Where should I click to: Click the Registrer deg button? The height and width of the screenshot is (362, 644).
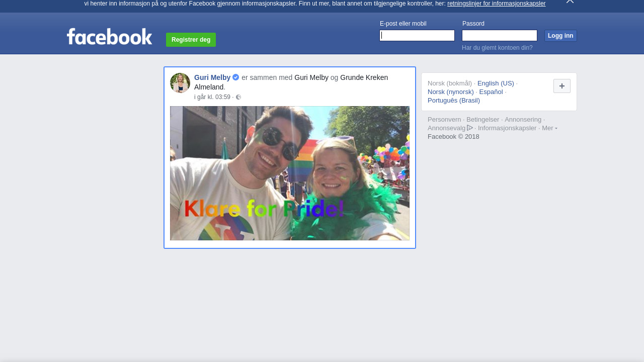(x=191, y=40)
